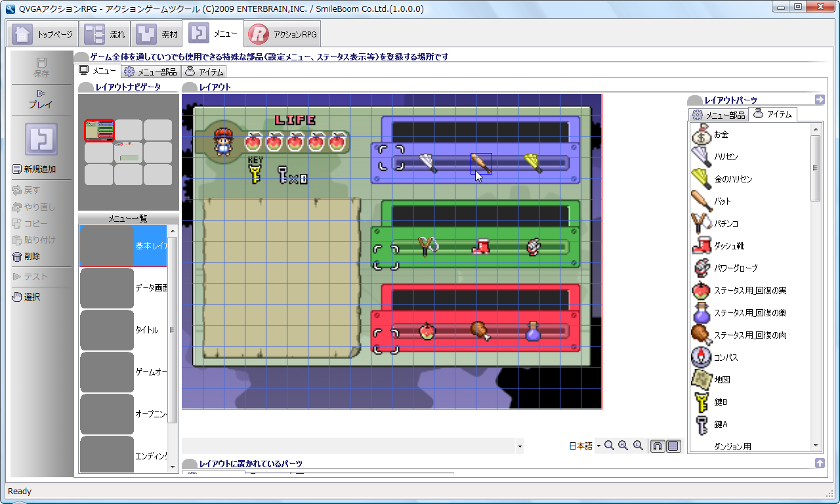Select the オープニング menu entry

123,414
